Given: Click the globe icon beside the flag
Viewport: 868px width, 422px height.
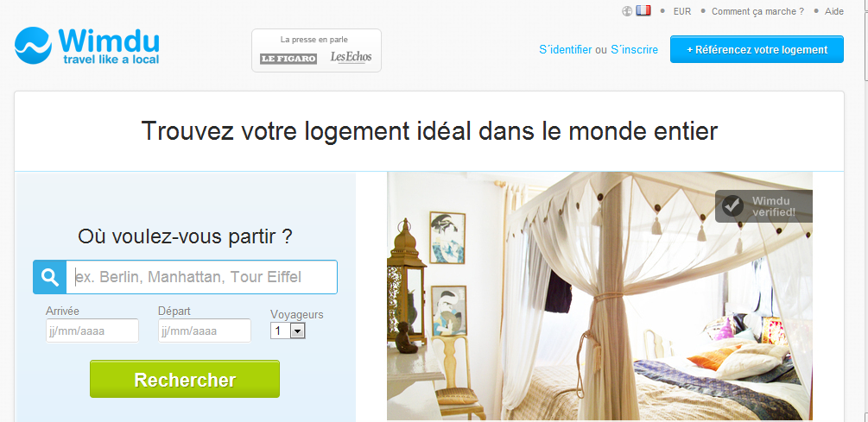Looking at the screenshot, I should pyautogui.click(x=627, y=11).
